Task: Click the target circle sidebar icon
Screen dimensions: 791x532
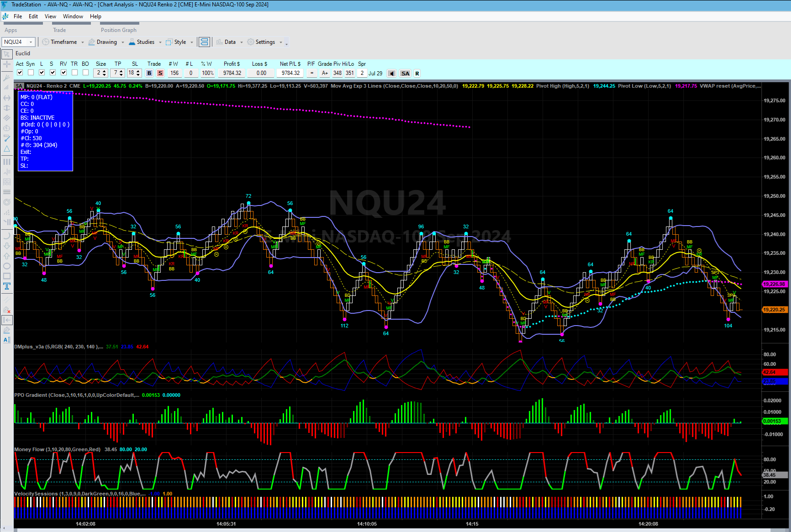Action: pos(7,202)
